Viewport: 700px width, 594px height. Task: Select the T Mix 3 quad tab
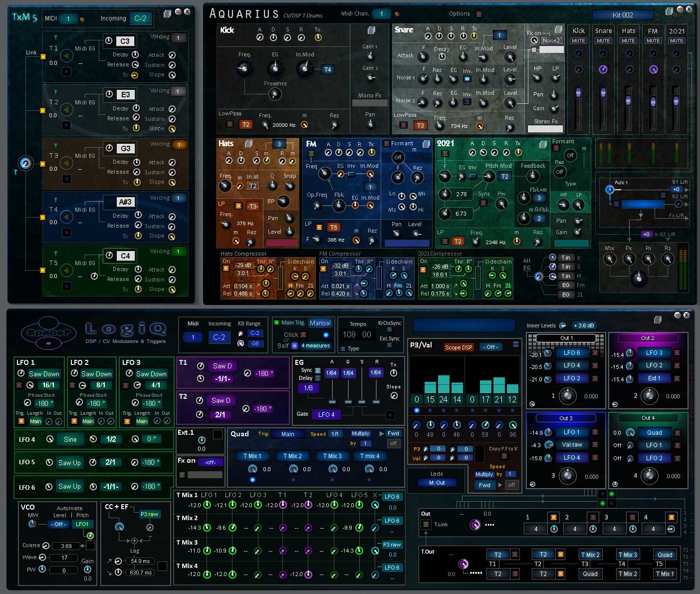click(x=332, y=456)
